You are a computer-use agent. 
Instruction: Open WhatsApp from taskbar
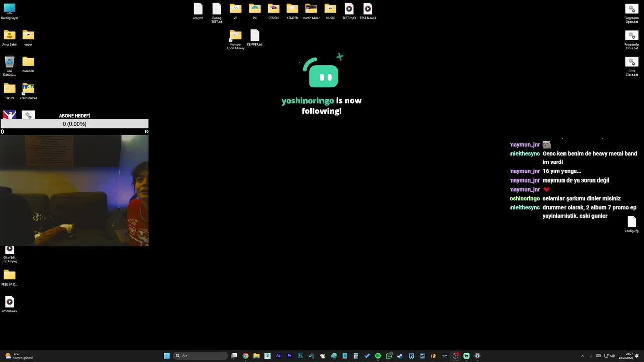click(389, 356)
